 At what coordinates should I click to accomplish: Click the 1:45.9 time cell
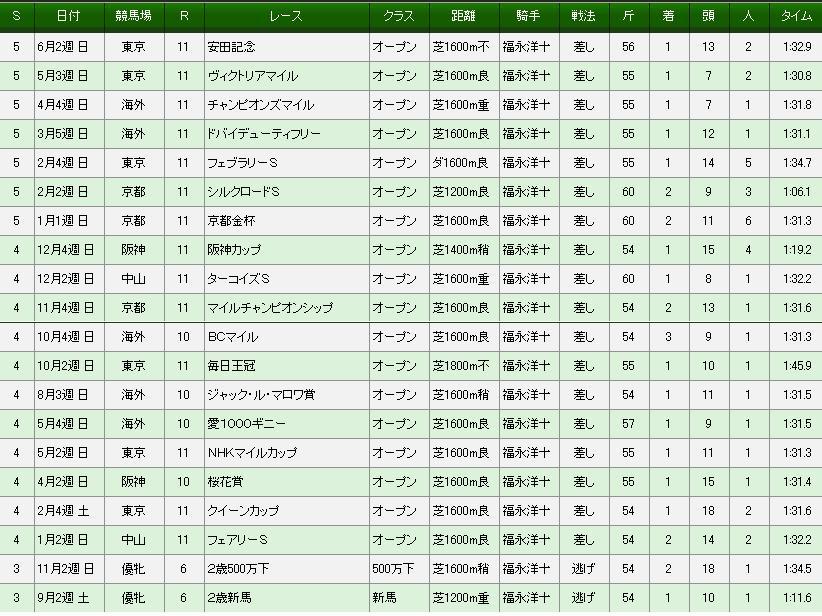796,366
